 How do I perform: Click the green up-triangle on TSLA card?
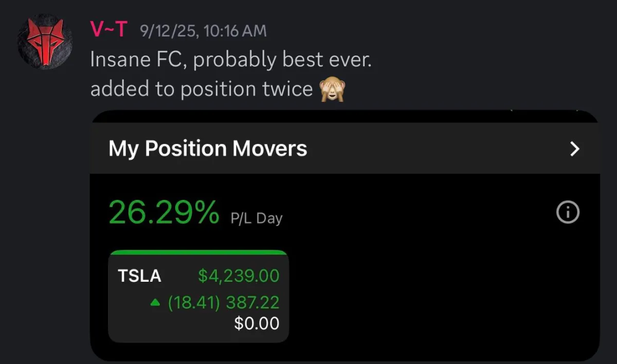click(155, 303)
